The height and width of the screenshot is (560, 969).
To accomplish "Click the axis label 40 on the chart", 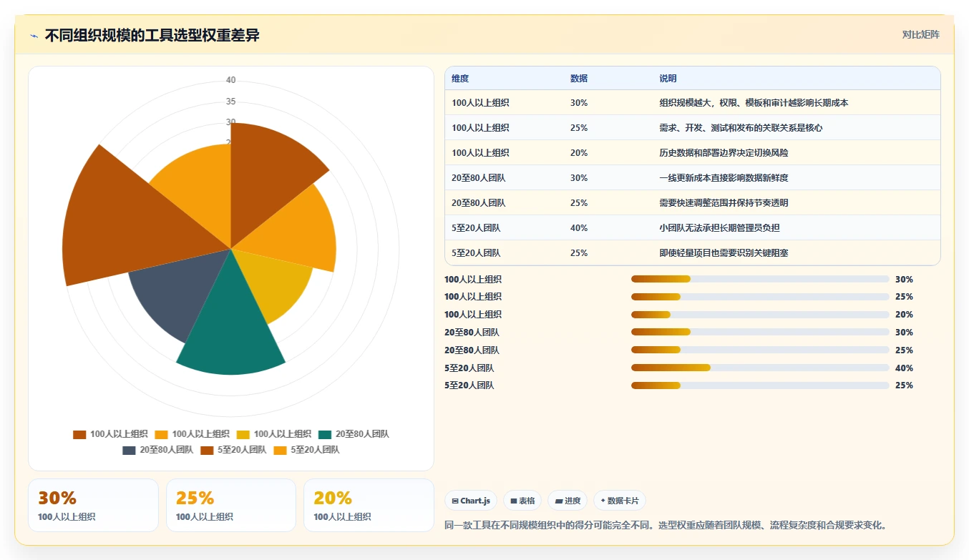I will click(x=230, y=80).
